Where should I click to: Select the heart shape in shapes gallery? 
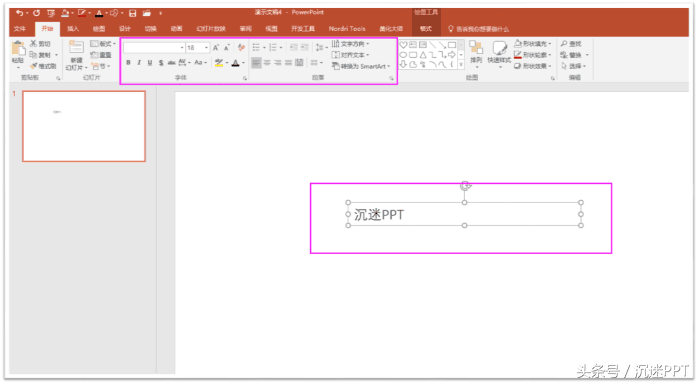(x=403, y=44)
